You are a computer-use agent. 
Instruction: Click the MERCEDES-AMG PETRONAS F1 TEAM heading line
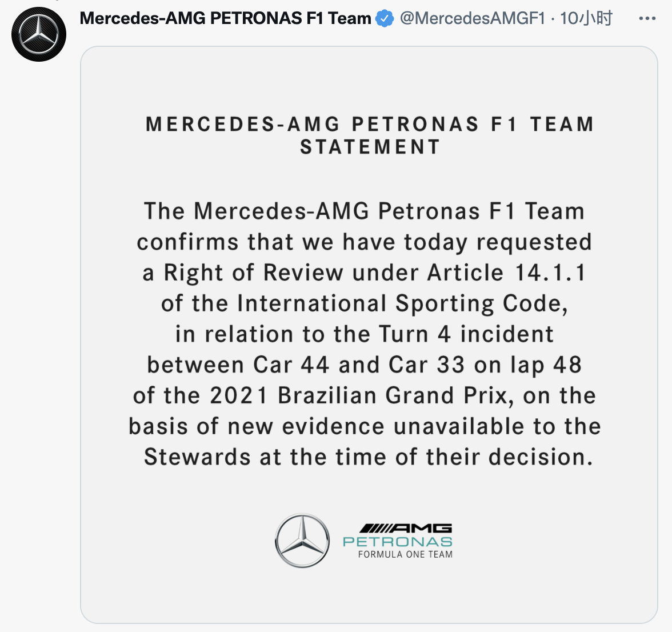tap(370, 124)
